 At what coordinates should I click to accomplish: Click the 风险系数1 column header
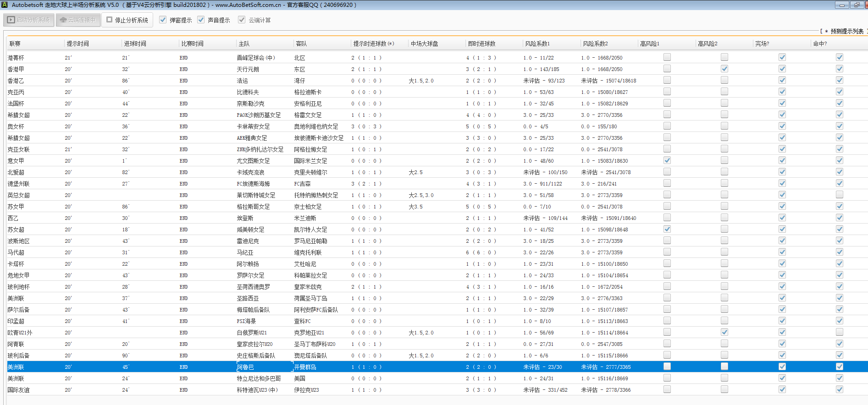click(x=537, y=44)
